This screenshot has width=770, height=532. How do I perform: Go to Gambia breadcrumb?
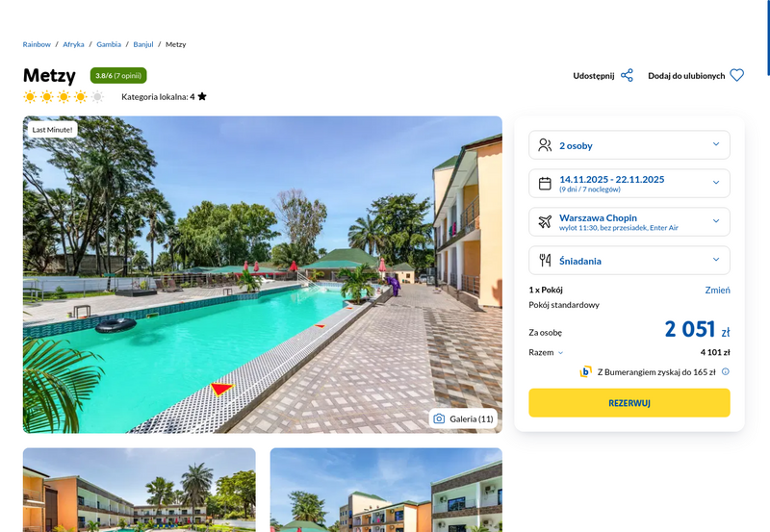(x=109, y=44)
